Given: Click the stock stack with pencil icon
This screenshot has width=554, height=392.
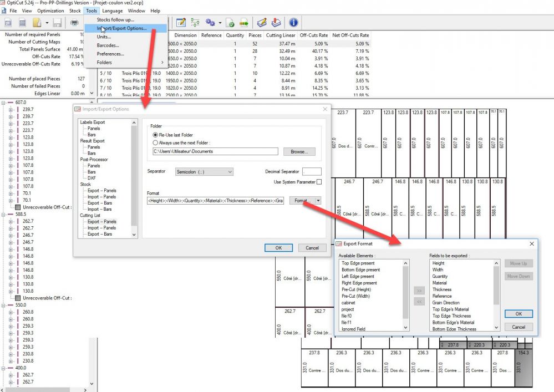Looking at the screenshot, I should [x=262, y=23].
